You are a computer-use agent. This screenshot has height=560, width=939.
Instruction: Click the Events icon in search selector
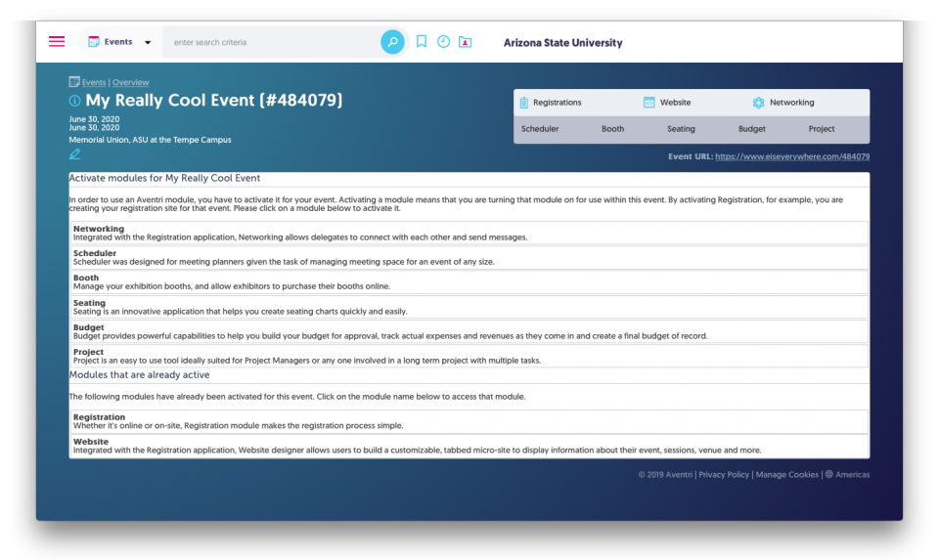(x=94, y=42)
